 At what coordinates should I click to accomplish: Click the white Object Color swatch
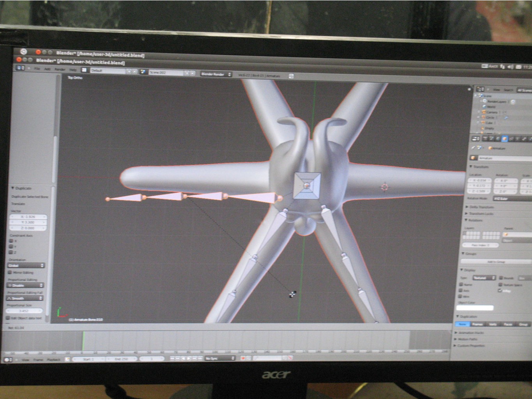pyautogui.click(x=475, y=308)
